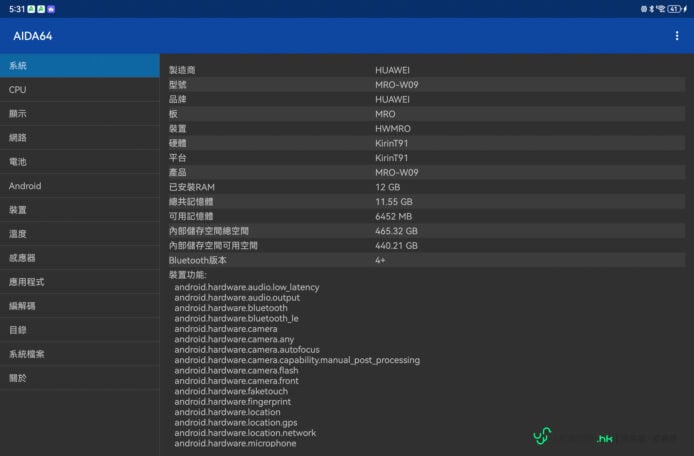Open the three-dot overflow menu

click(677, 36)
